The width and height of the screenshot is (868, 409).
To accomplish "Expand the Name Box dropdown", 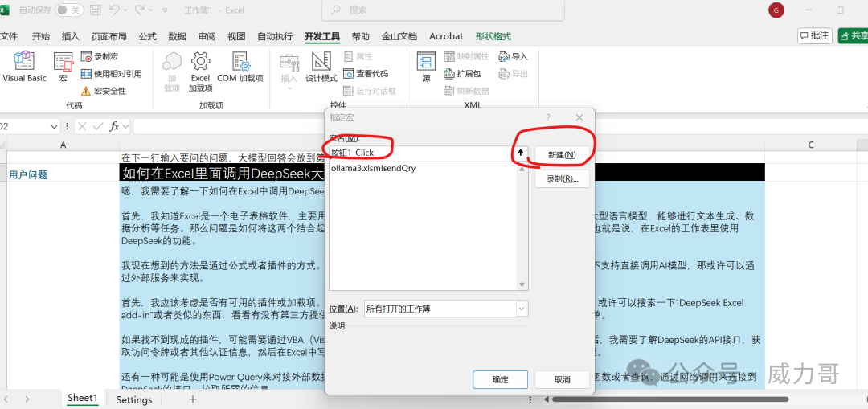I will [54, 126].
